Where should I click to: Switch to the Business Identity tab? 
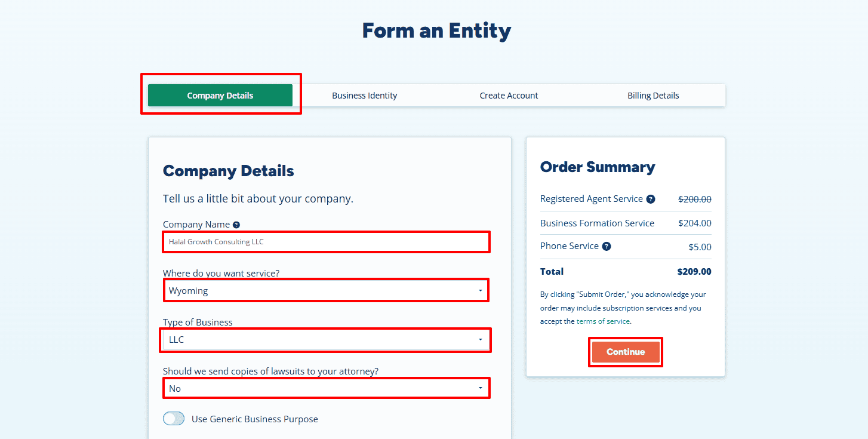point(365,96)
